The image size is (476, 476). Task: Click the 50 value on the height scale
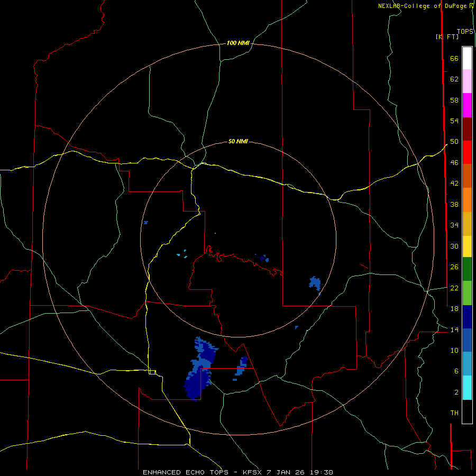tap(454, 142)
